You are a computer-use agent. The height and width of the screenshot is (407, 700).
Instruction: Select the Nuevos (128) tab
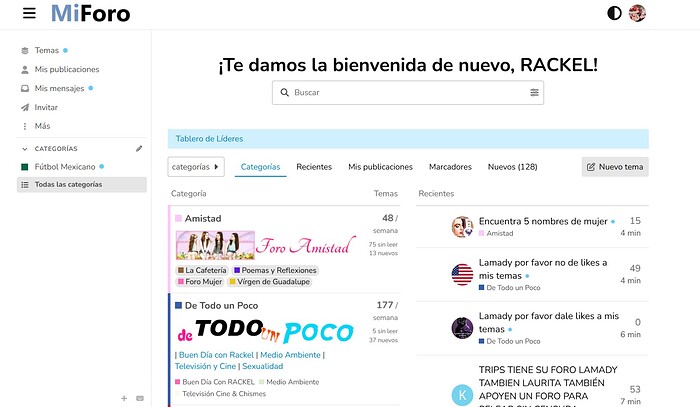tap(512, 167)
